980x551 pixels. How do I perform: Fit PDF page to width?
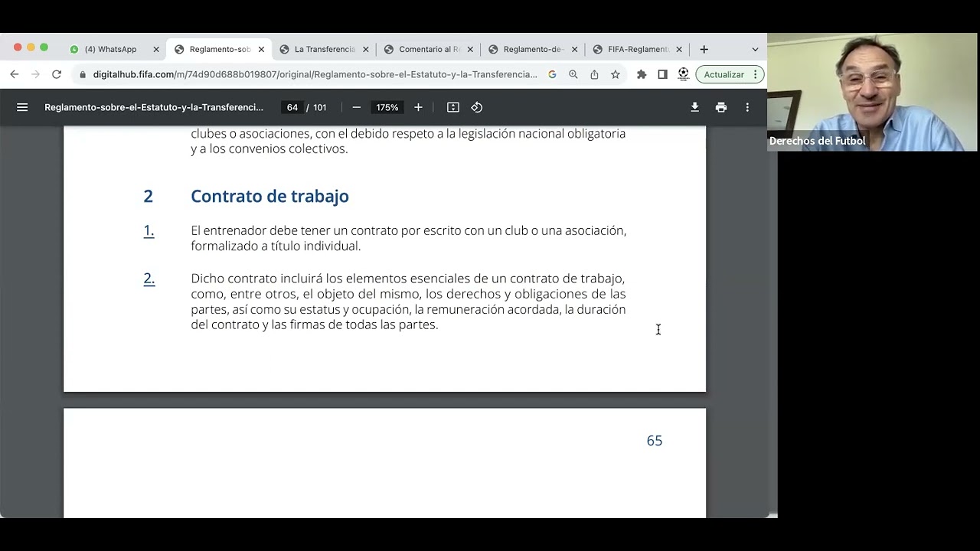point(453,107)
